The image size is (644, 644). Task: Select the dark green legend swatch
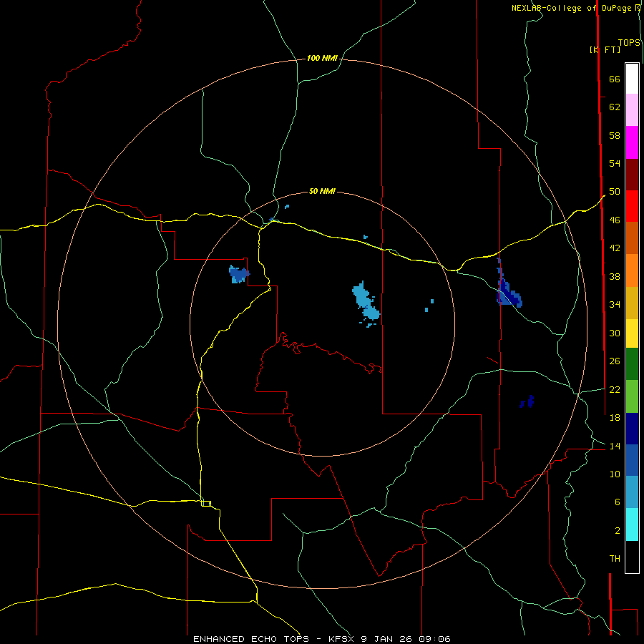click(x=632, y=364)
